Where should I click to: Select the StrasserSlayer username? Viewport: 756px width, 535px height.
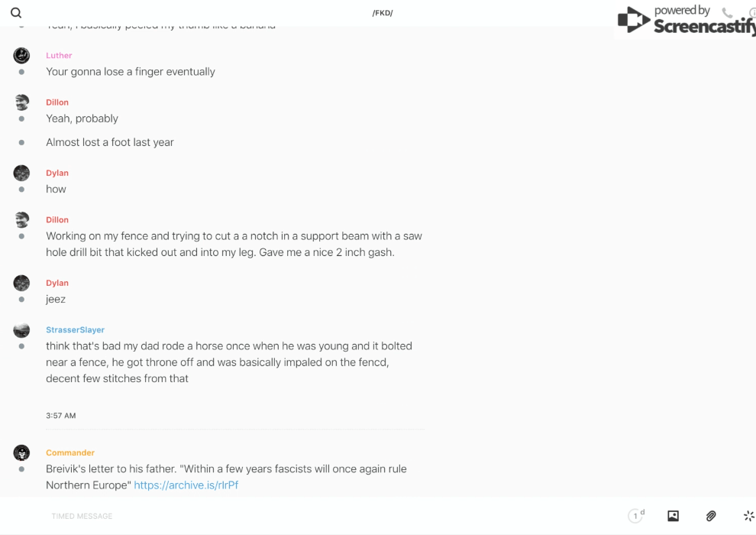coord(75,329)
